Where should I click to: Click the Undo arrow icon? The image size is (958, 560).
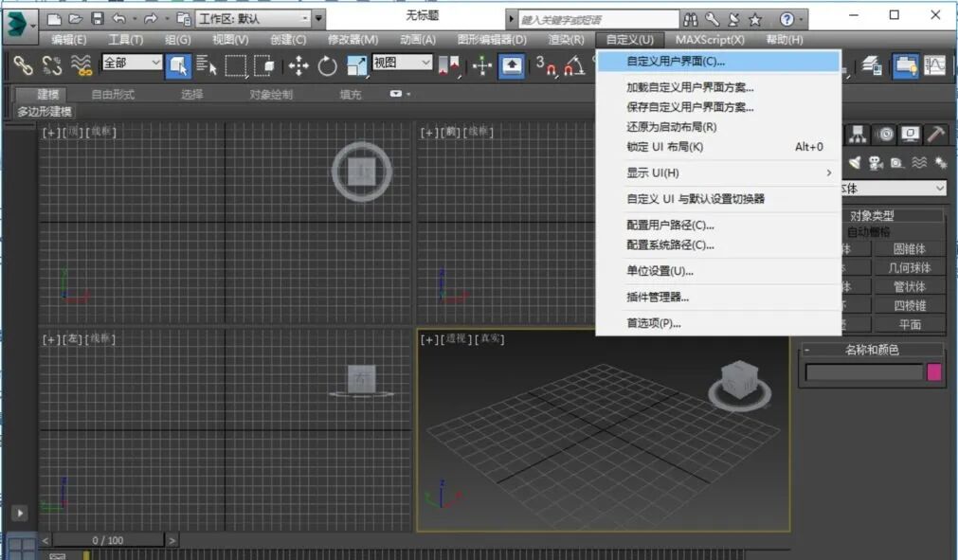(119, 19)
